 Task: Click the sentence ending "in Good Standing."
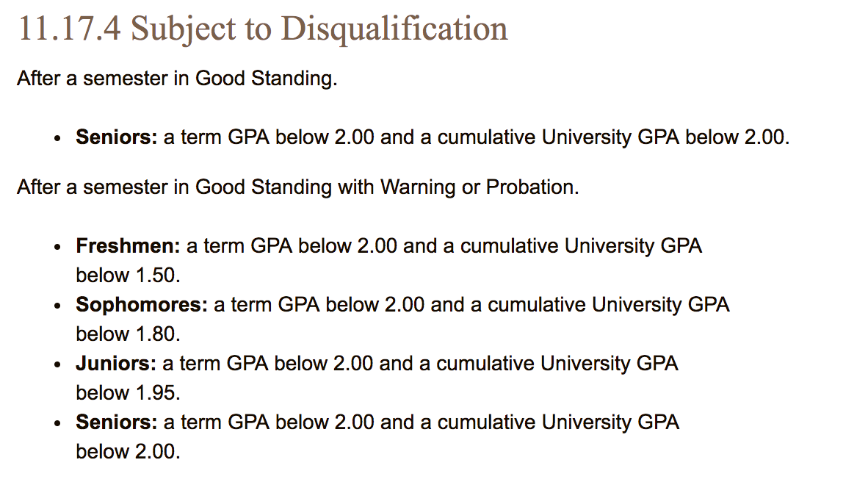177,79
